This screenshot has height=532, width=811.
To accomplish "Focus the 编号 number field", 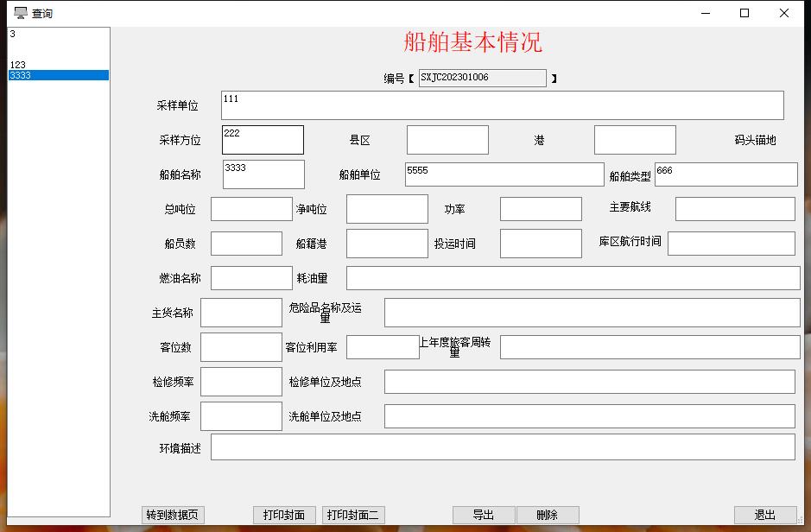I will tap(483, 78).
